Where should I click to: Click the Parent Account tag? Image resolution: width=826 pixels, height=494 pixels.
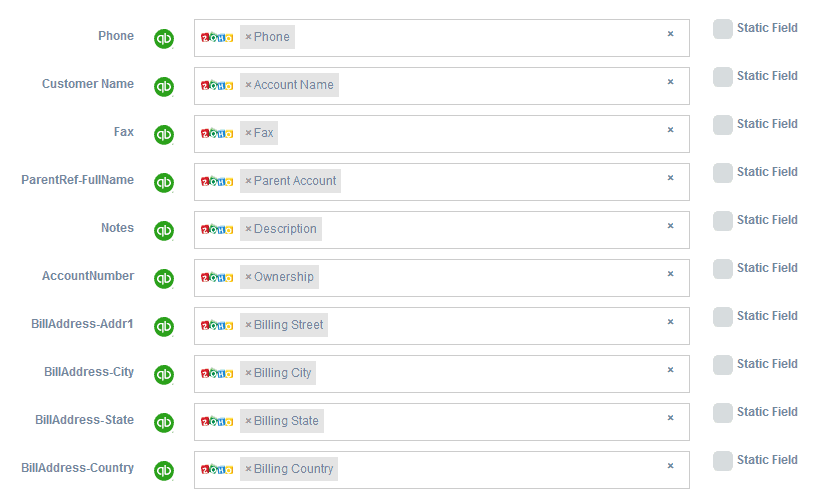point(295,181)
